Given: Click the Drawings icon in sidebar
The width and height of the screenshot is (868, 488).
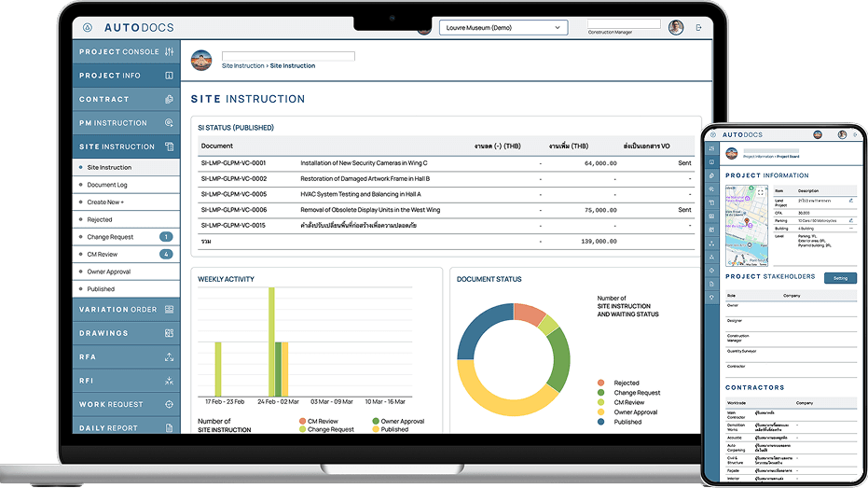Looking at the screenshot, I should click(169, 333).
